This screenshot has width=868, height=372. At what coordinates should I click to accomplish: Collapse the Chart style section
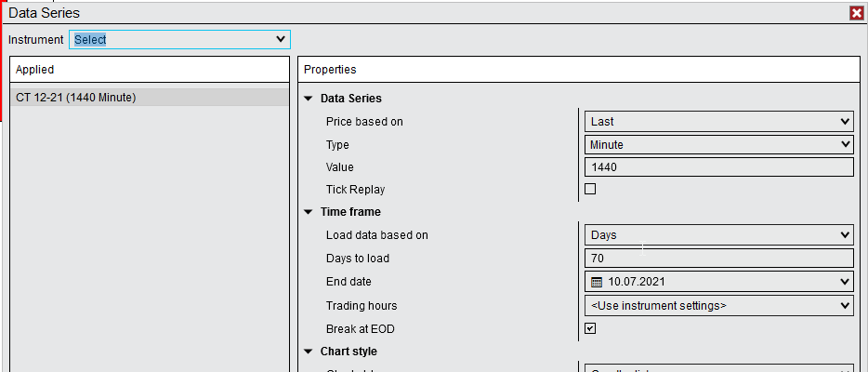(308, 352)
